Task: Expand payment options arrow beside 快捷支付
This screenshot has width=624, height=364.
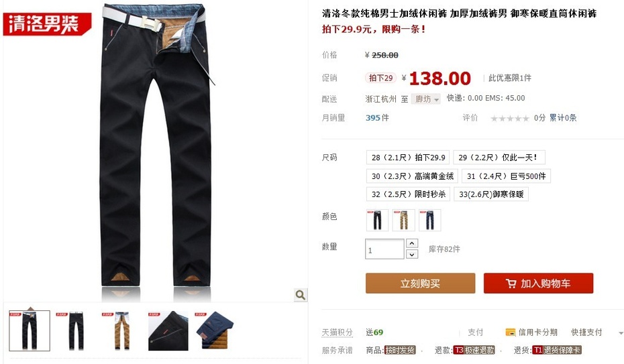Action: pos(621,333)
